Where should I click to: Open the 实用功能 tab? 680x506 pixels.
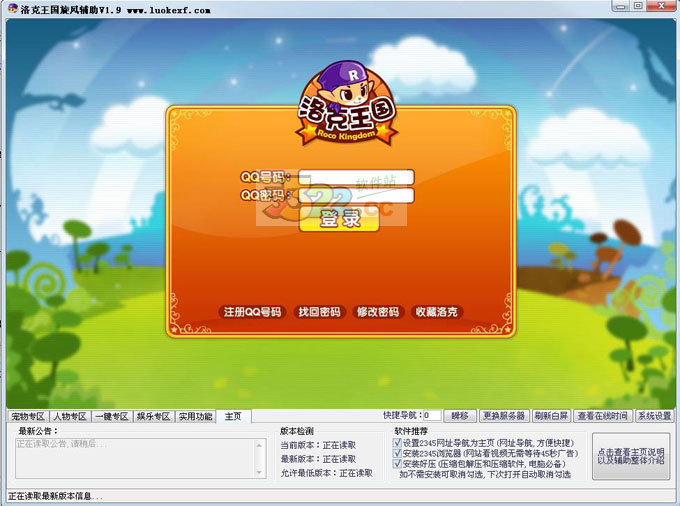[195, 416]
